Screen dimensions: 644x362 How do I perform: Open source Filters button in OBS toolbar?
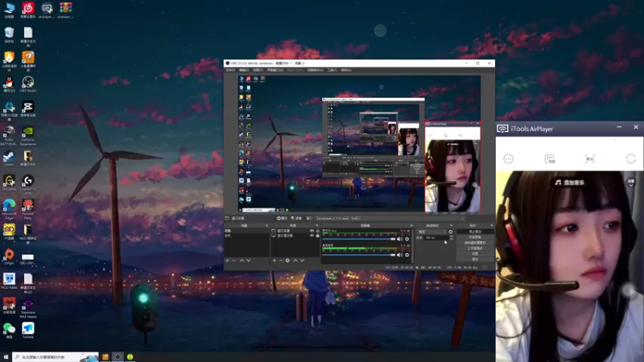point(296,218)
